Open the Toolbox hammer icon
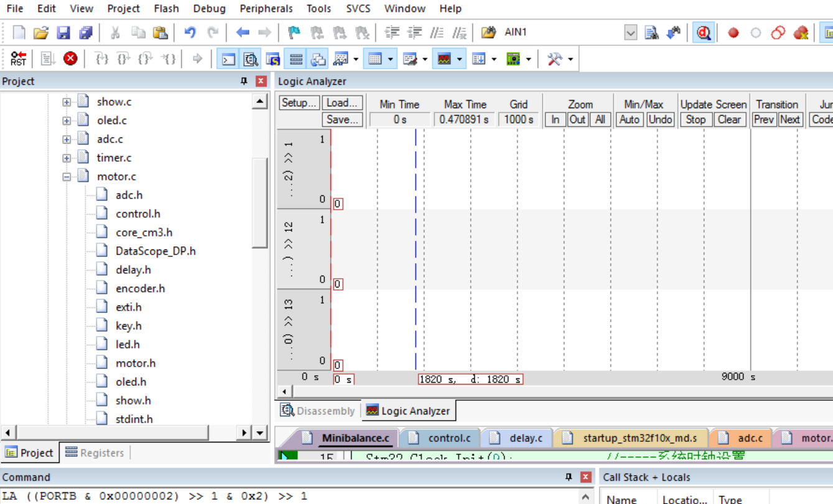This screenshot has height=504, width=833. [x=554, y=59]
